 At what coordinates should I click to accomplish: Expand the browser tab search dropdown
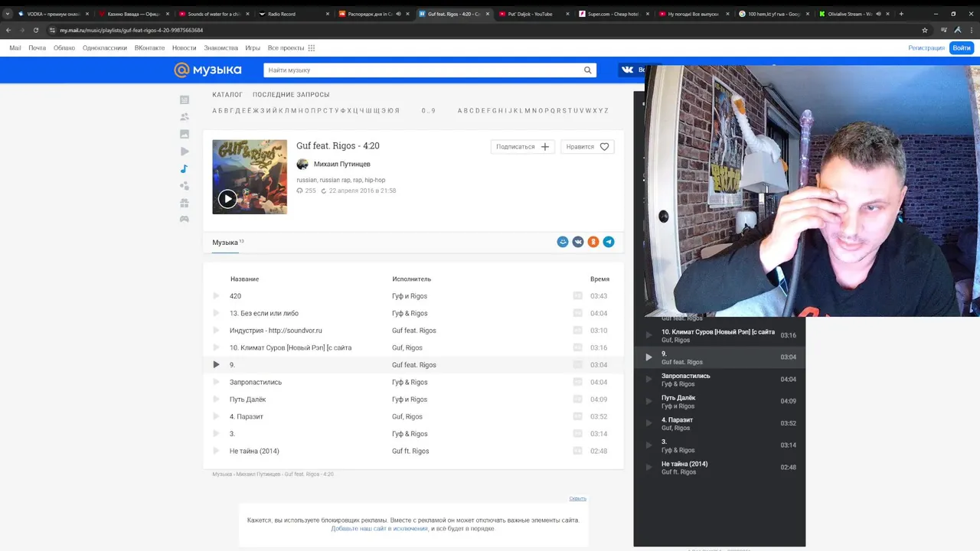click(x=8, y=14)
